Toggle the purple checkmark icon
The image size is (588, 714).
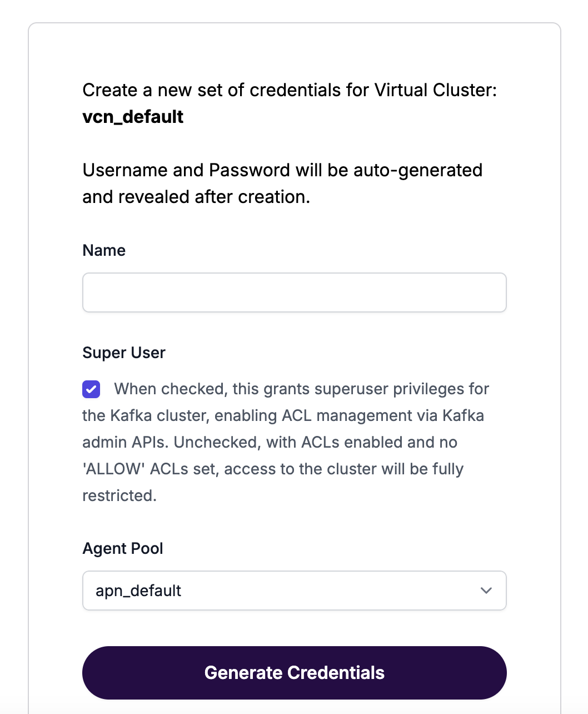click(91, 389)
